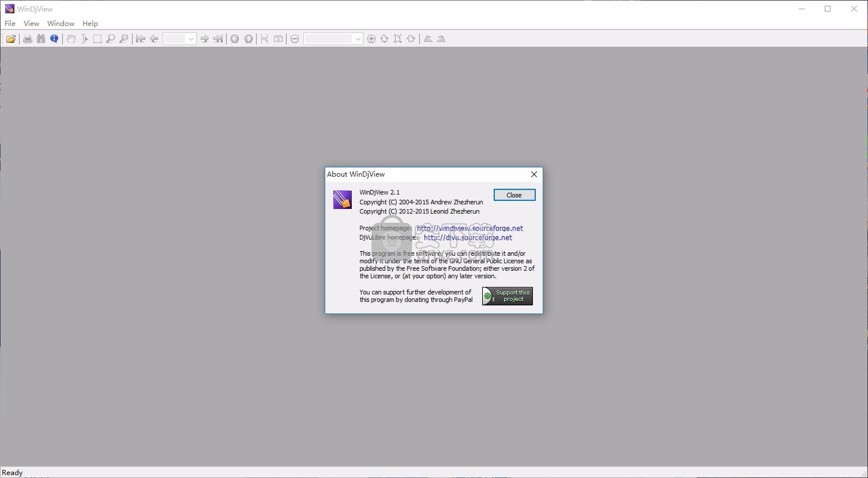Click the zoom in plus icon
Viewport: 868px width, 478px height.
click(371, 39)
